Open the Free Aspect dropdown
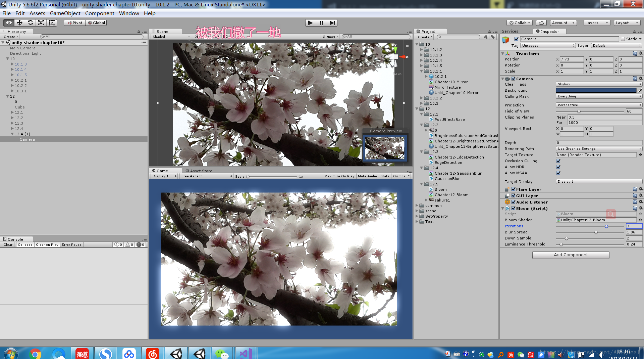Image resolution: width=644 pixels, height=359 pixels. pos(206,176)
